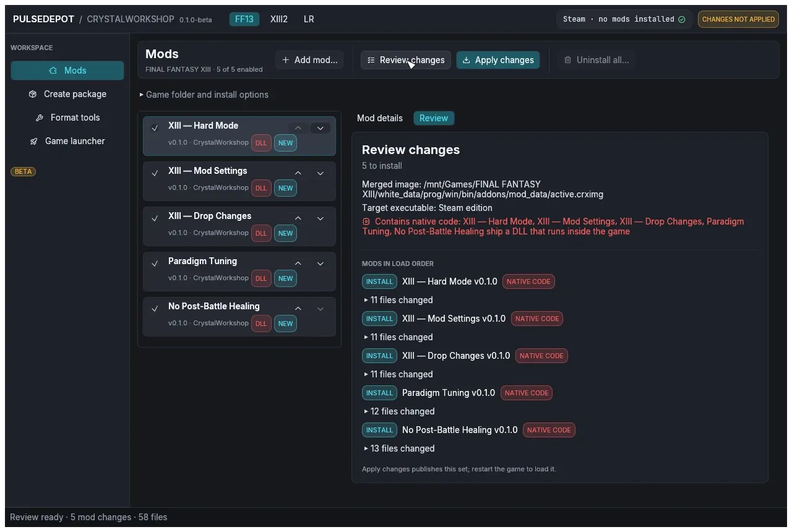This screenshot has width=792, height=532.
Task: Click the INSTALL badge for No Post-Battle Healing
Action: tap(379, 430)
